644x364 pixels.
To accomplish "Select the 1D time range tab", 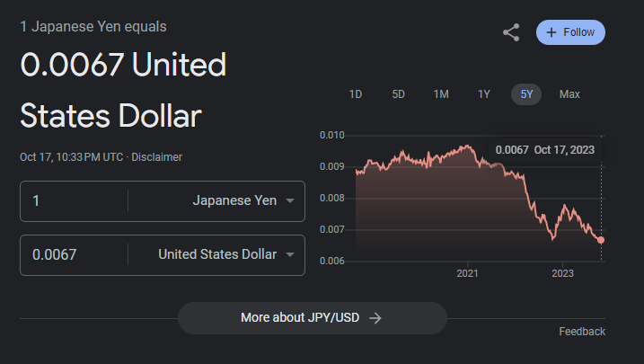I will coord(356,94).
